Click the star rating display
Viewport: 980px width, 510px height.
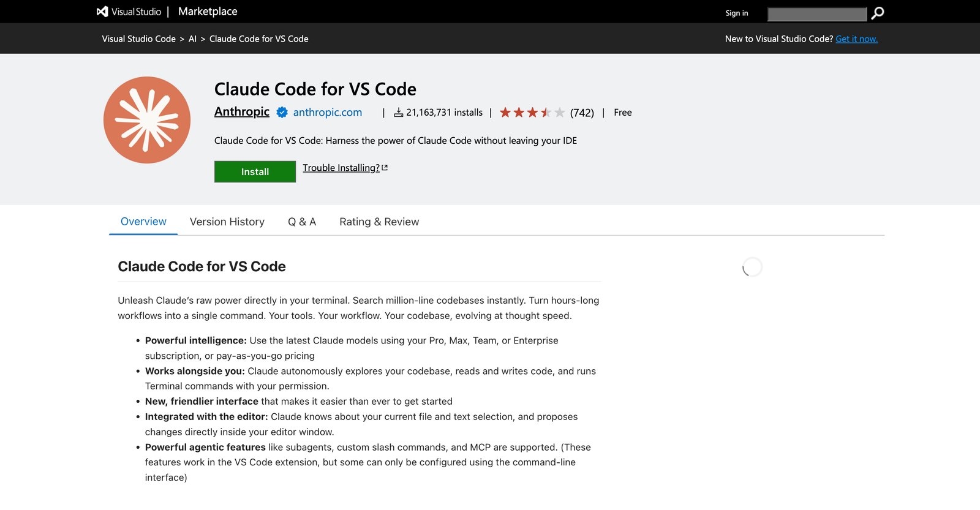(x=532, y=113)
